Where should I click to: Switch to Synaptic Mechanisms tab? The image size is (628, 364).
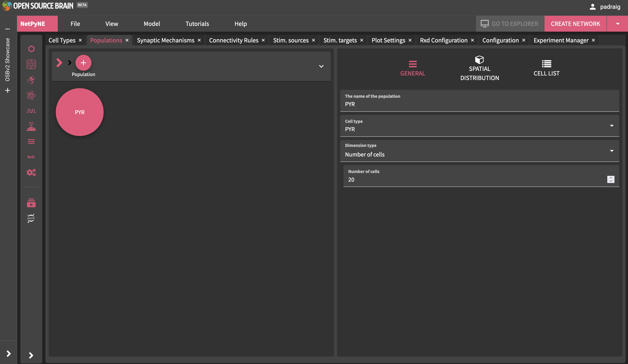click(166, 40)
